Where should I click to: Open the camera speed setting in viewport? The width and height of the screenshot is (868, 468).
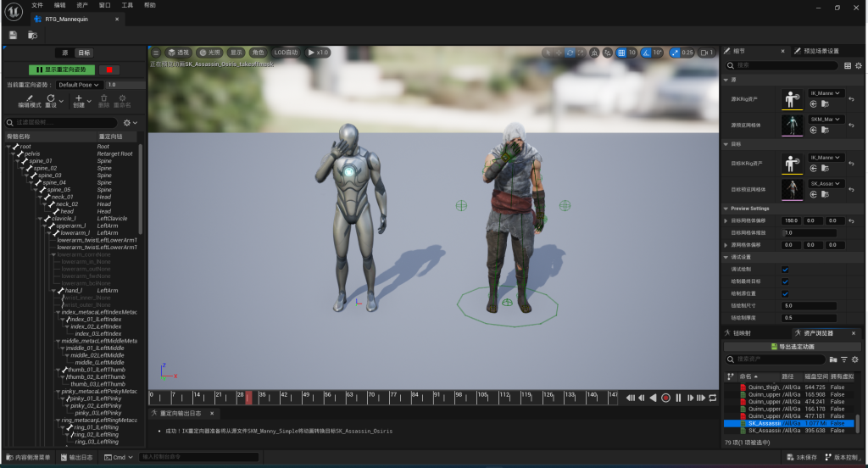click(x=707, y=53)
